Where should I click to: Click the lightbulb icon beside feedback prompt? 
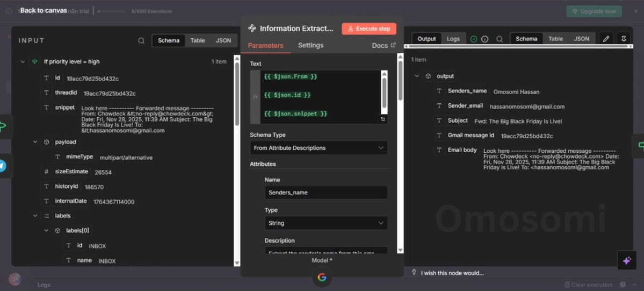click(414, 273)
